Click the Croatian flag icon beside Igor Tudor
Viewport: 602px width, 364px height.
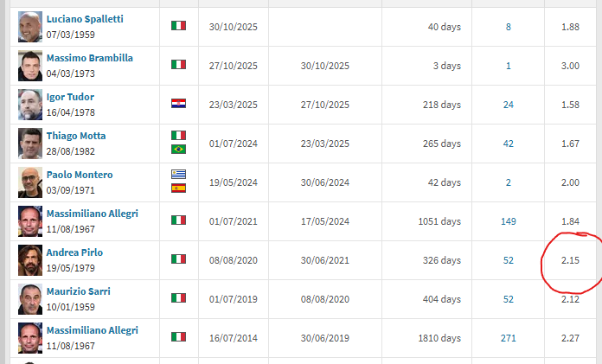coord(178,104)
